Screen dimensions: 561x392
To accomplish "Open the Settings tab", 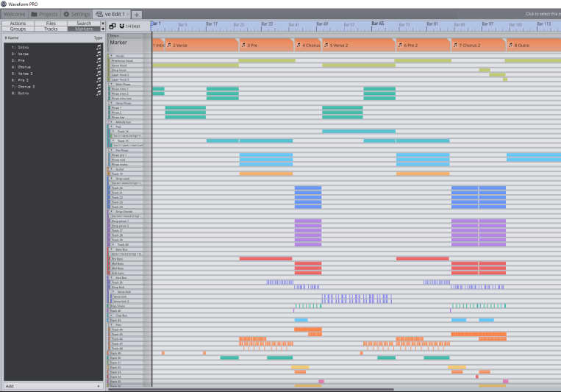I will 76,14.
